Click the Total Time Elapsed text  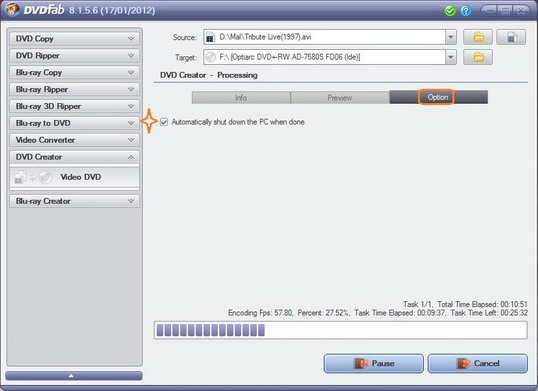click(x=482, y=304)
